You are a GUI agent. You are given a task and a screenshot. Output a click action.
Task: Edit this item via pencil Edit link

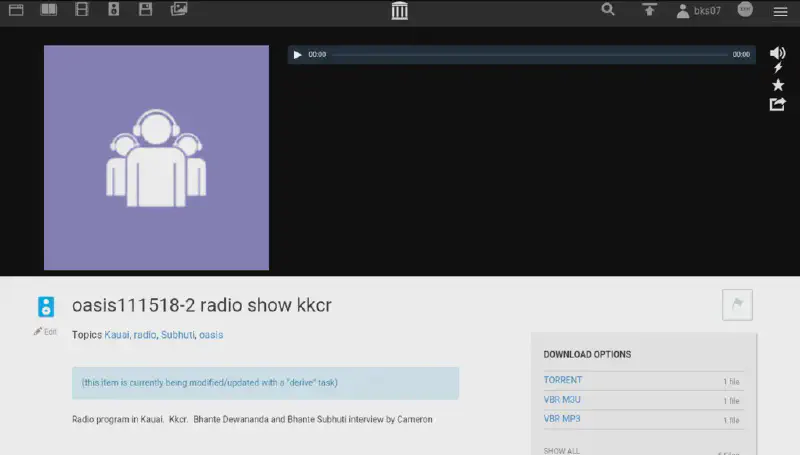tap(45, 332)
